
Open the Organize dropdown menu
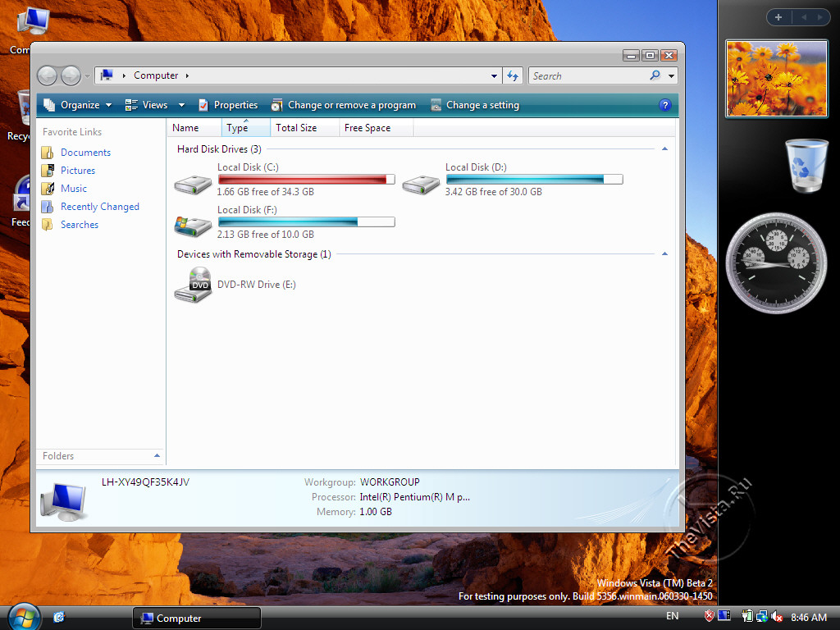click(78, 105)
